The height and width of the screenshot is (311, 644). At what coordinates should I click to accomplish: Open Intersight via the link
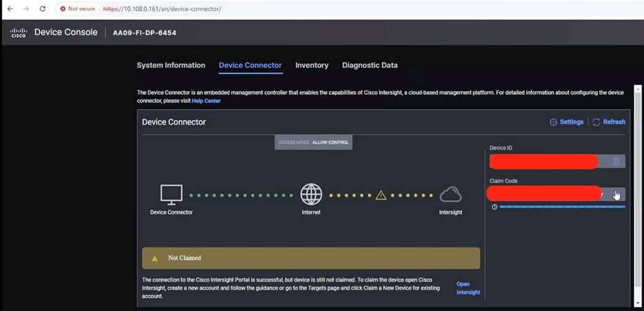[468, 288]
